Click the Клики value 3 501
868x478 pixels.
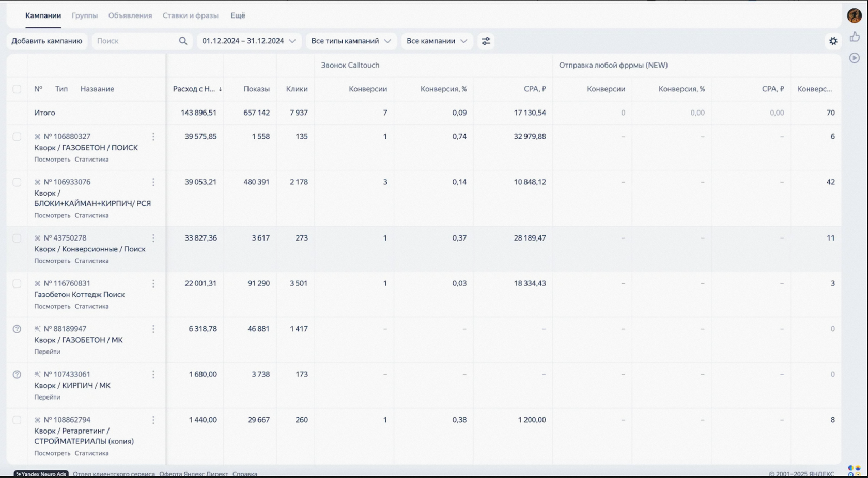coord(299,283)
